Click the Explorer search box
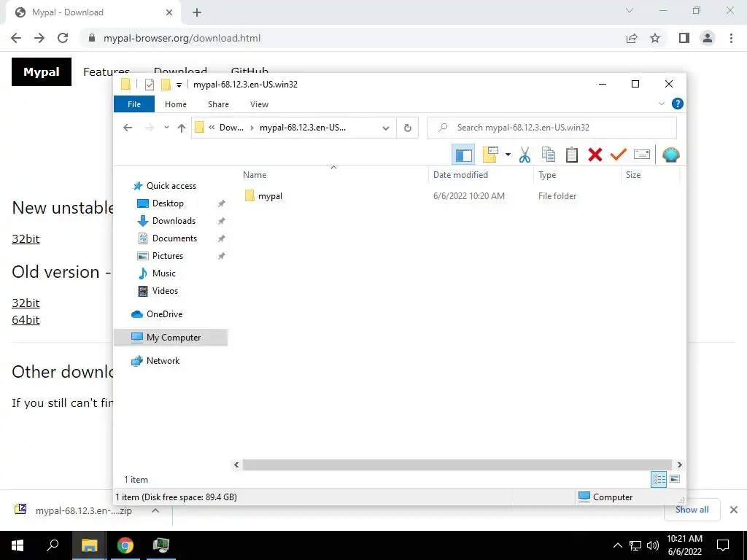 [552, 128]
